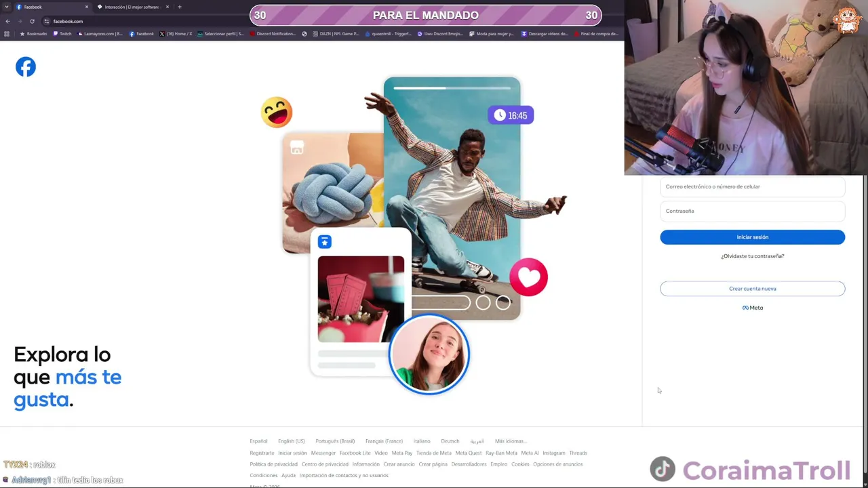Open the queentroll Triggerfyre bookmark
The height and width of the screenshot is (488, 868).
click(x=388, y=34)
